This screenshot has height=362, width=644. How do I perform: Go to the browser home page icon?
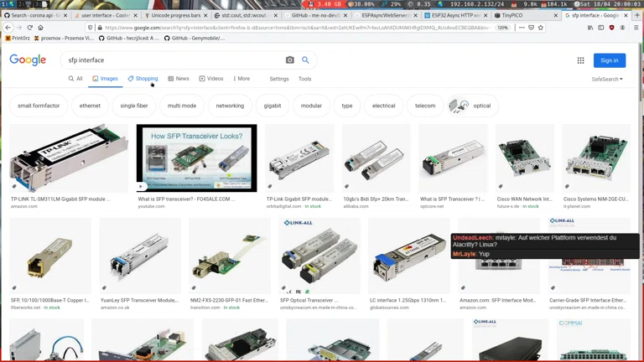pyautogui.click(x=40, y=28)
